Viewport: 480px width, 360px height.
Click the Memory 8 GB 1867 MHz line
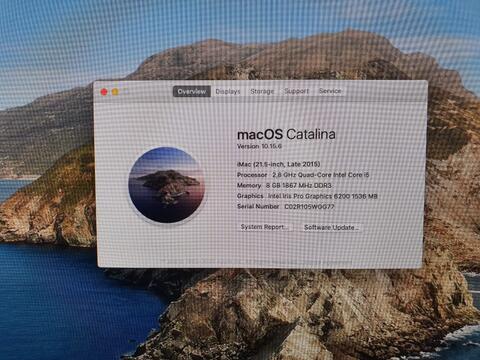pos(284,185)
